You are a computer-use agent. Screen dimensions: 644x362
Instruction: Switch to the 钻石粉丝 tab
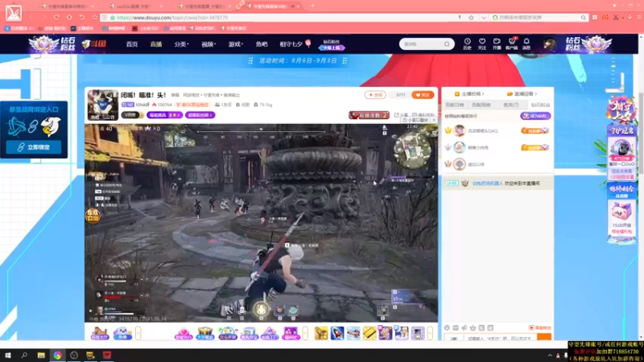tap(540, 105)
